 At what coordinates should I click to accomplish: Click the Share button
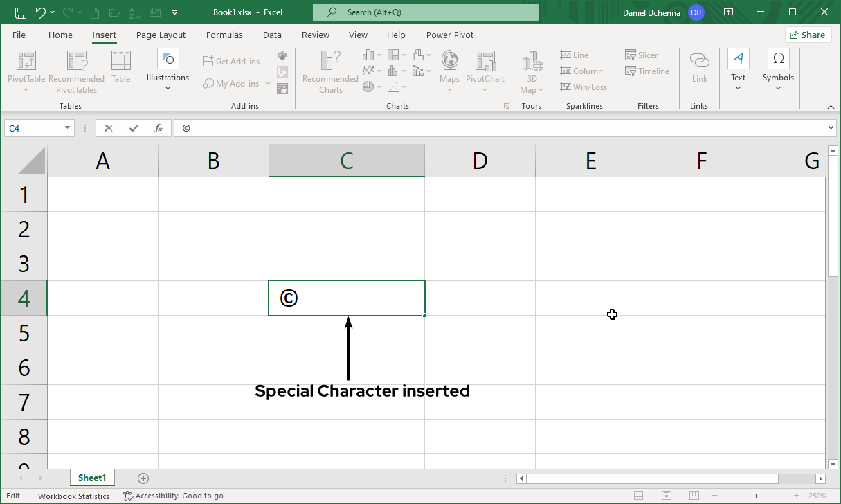808,34
